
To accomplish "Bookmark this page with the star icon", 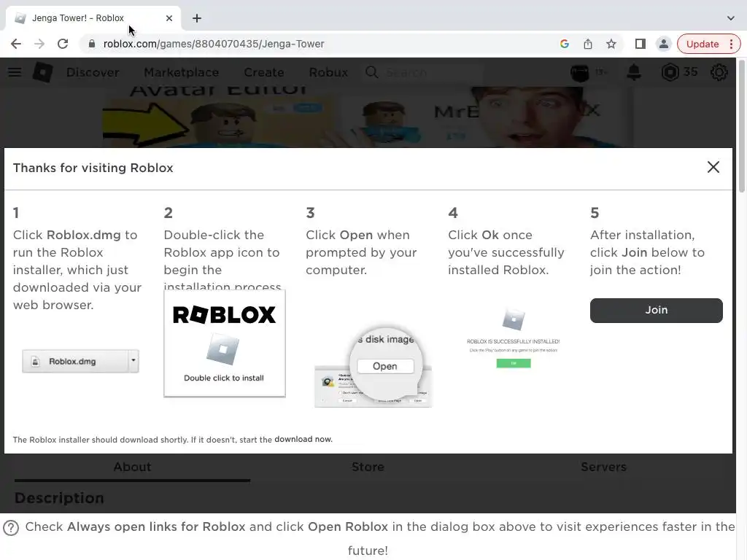I will tap(611, 44).
